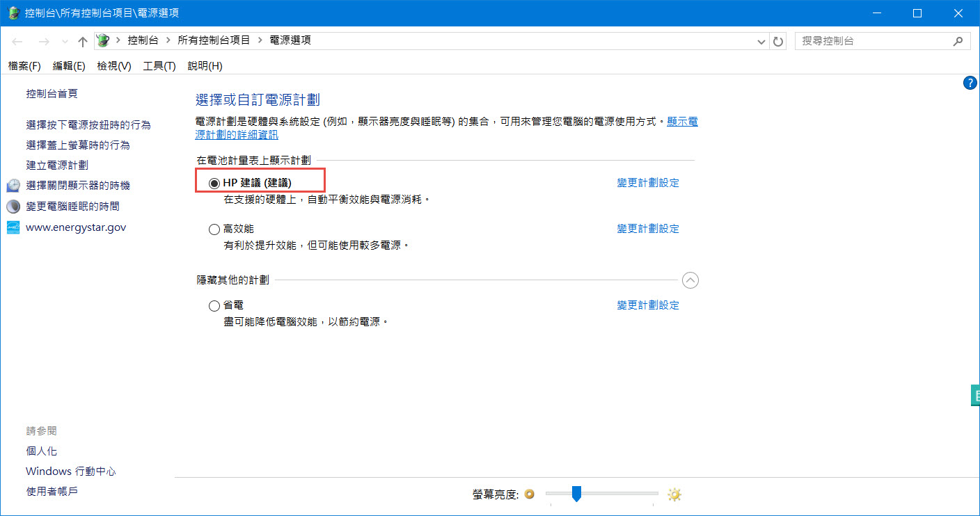Click the title bar battery icon
This screenshot has height=516, width=980.
[x=13, y=13]
